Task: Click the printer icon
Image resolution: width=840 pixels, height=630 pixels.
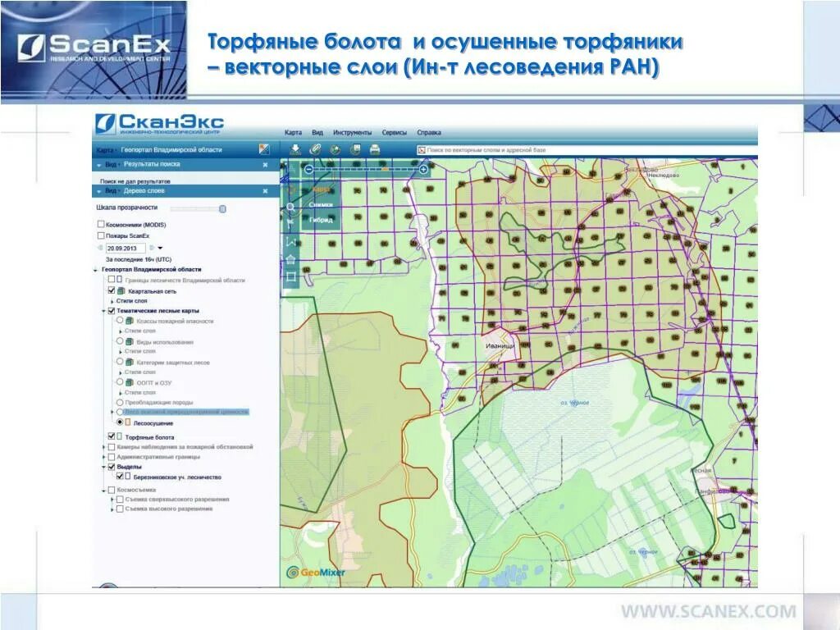Action: pos(375,149)
